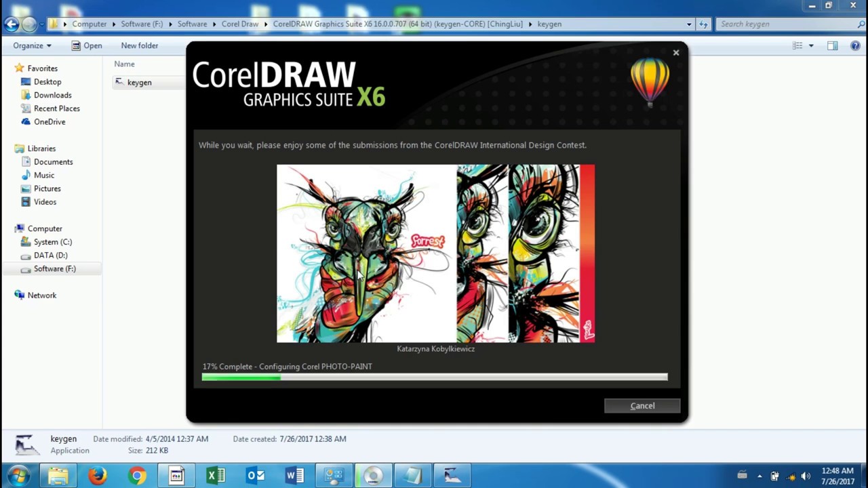Change the view with the views icon
Viewport: 868px width, 488px height.
point(797,45)
